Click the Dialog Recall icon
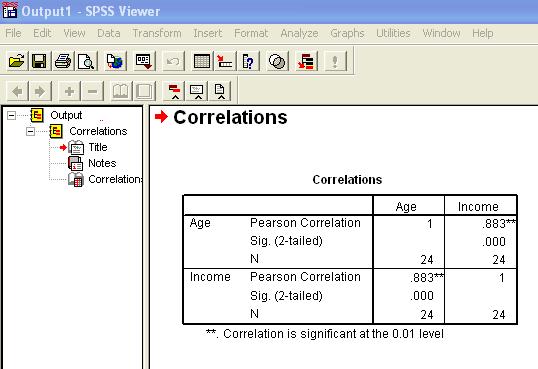The width and height of the screenshot is (538, 369). pyautogui.click(x=144, y=61)
